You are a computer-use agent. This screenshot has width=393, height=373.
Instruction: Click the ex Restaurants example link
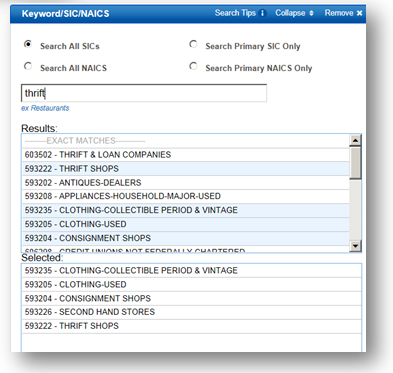coord(45,108)
